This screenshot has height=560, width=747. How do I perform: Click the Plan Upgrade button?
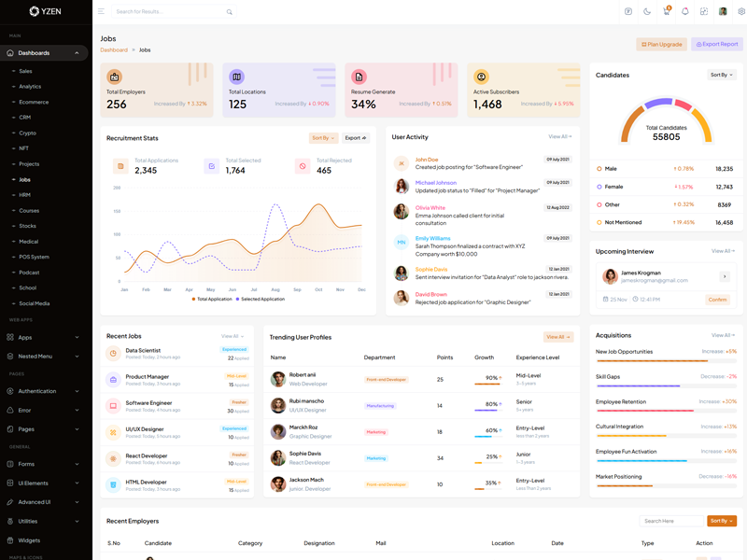(x=661, y=44)
